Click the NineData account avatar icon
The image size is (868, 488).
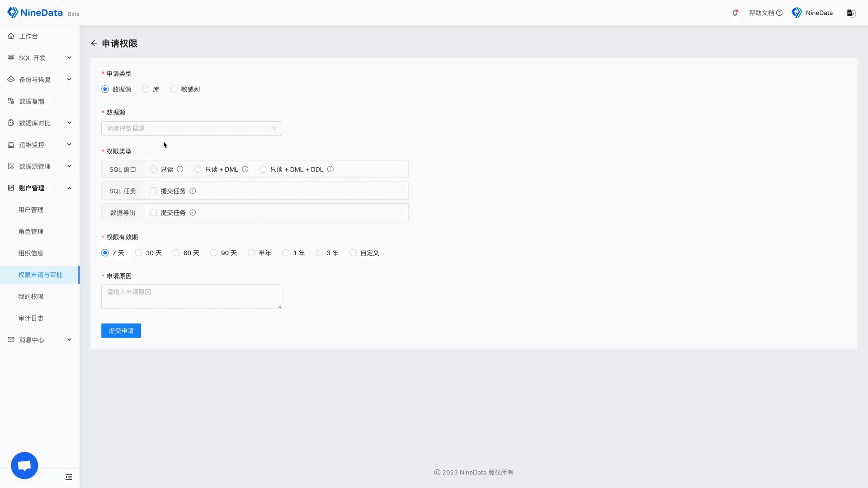coord(797,13)
